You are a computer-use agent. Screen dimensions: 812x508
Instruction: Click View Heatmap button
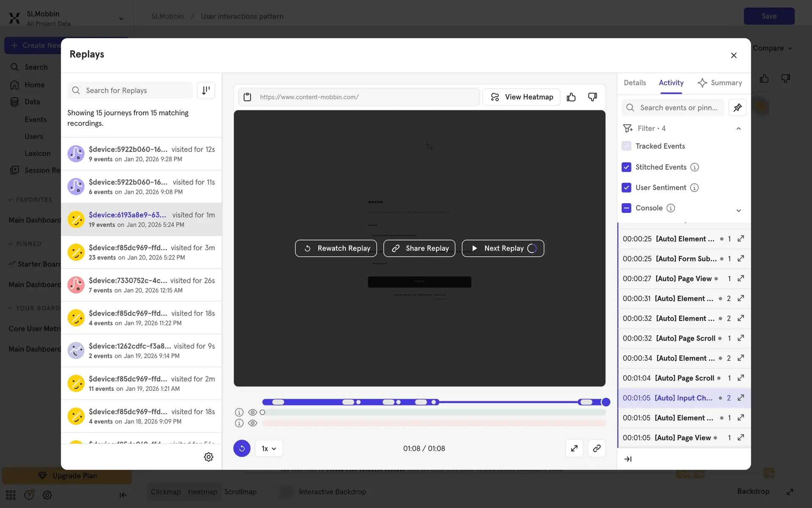[x=521, y=97]
